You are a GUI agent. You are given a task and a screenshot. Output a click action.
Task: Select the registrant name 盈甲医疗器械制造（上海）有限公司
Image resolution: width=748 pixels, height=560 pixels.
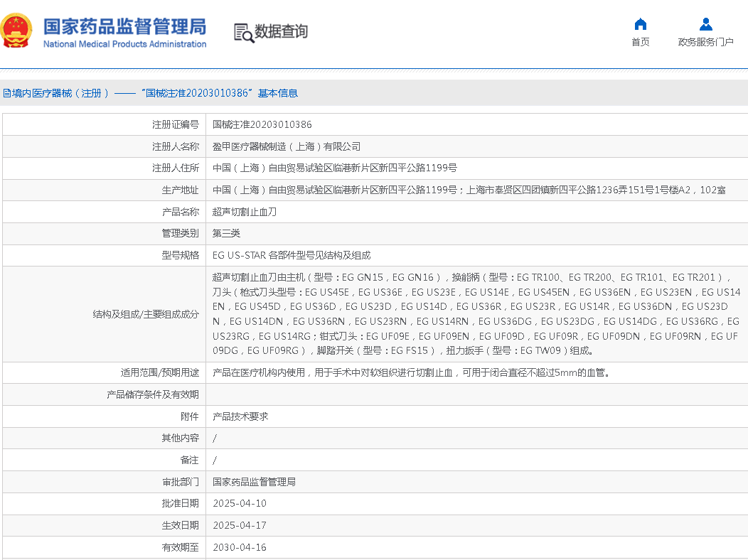tap(287, 146)
